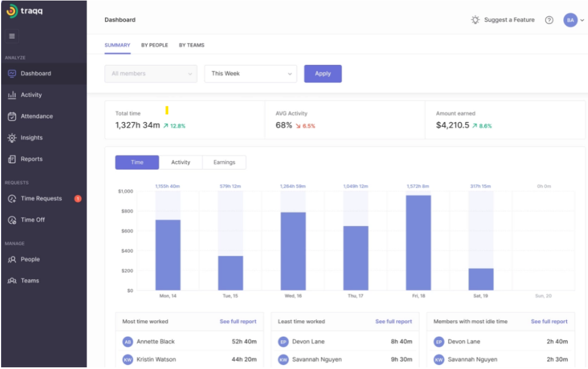Screen dimensions: 588x369
Task: Open the This Week date range dropdown
Action: pos(250,74)
